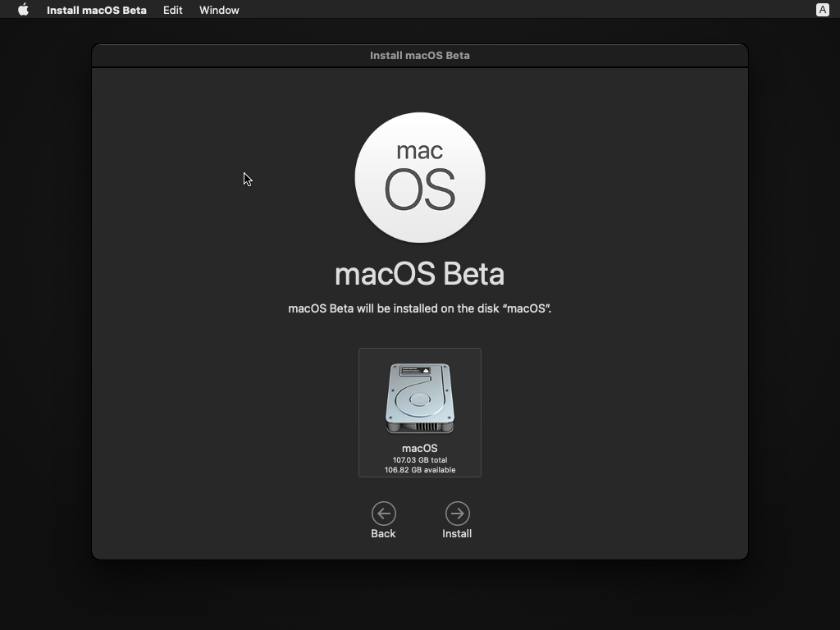The height and width of the screenshot is (630, 840).
Task: Click the installation disk description text
Action: coord(419,308)
